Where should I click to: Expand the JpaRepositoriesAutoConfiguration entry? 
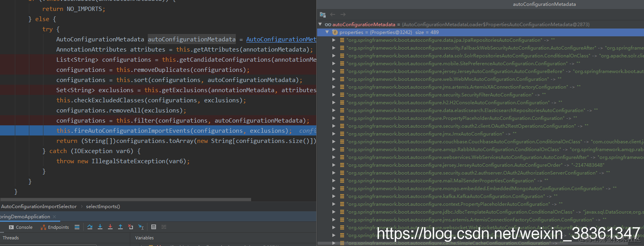pyautogui.click(x=334, y=40)
